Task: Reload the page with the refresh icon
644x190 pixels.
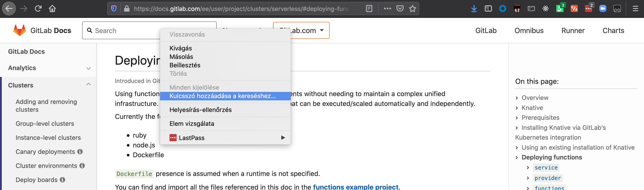Action: 38,9
